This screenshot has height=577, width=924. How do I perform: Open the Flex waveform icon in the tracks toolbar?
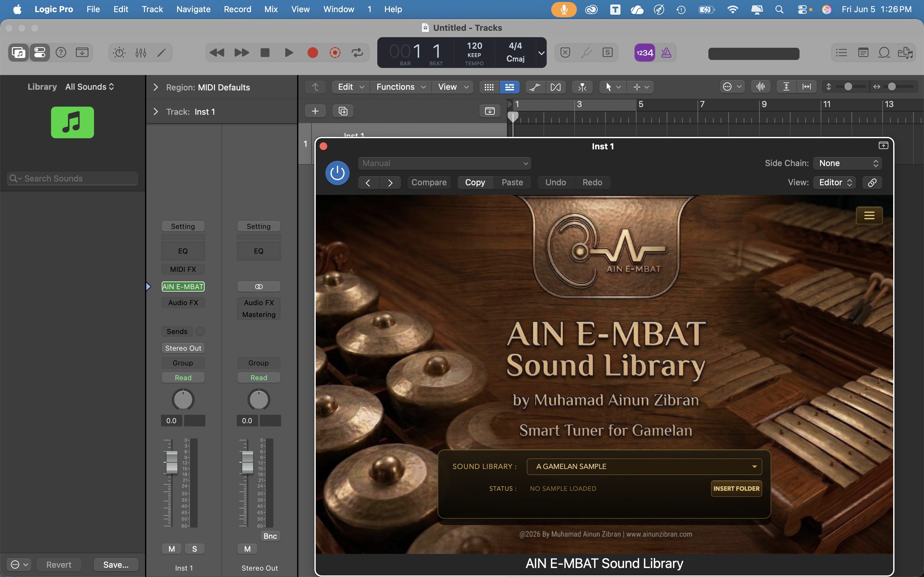pos(761,87)
